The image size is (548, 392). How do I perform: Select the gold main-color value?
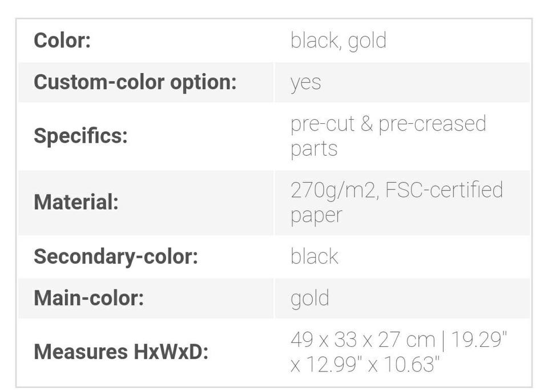coord(309,300)
